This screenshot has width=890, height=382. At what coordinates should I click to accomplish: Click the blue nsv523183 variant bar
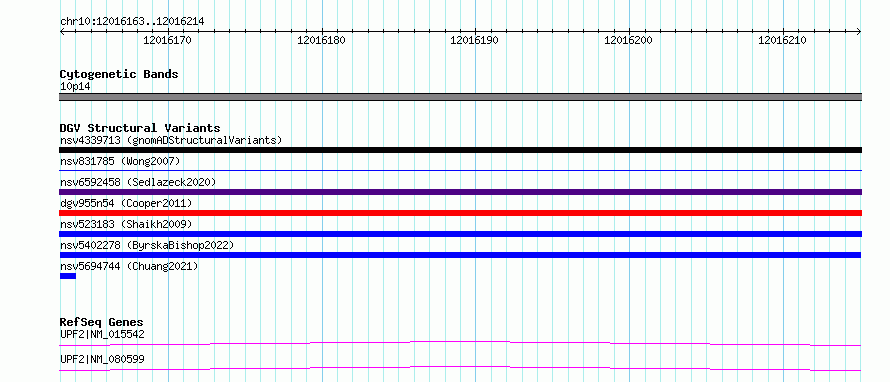pos(460,234)
